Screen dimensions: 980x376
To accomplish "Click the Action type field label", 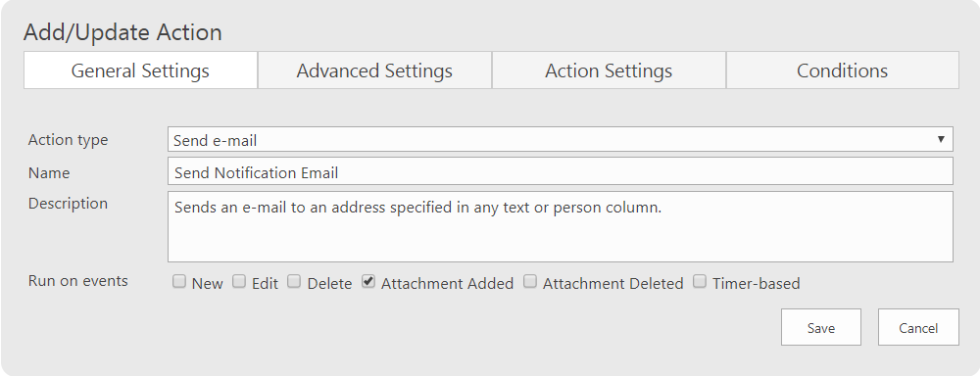I will pos(69,140).
